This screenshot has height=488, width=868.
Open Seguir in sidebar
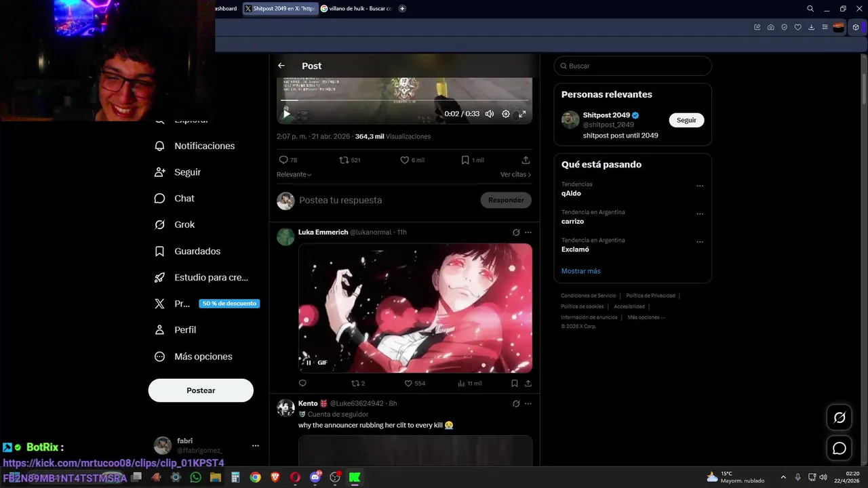pos(178,172)
